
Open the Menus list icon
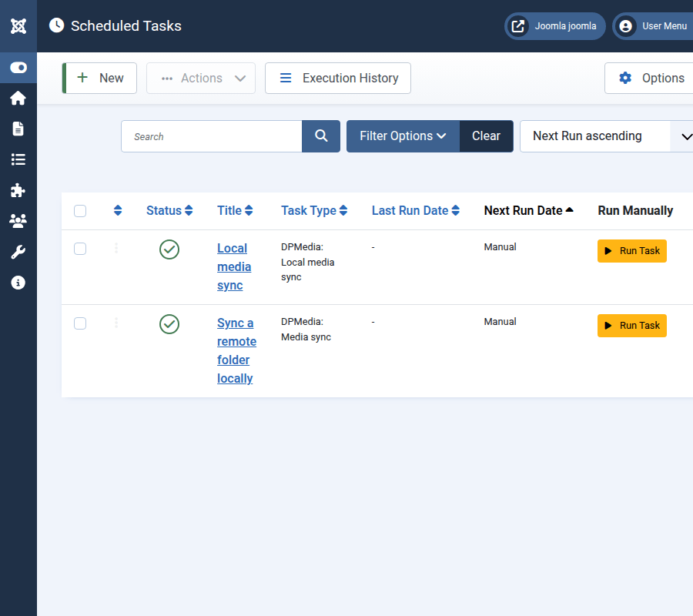tap(18, 159)
